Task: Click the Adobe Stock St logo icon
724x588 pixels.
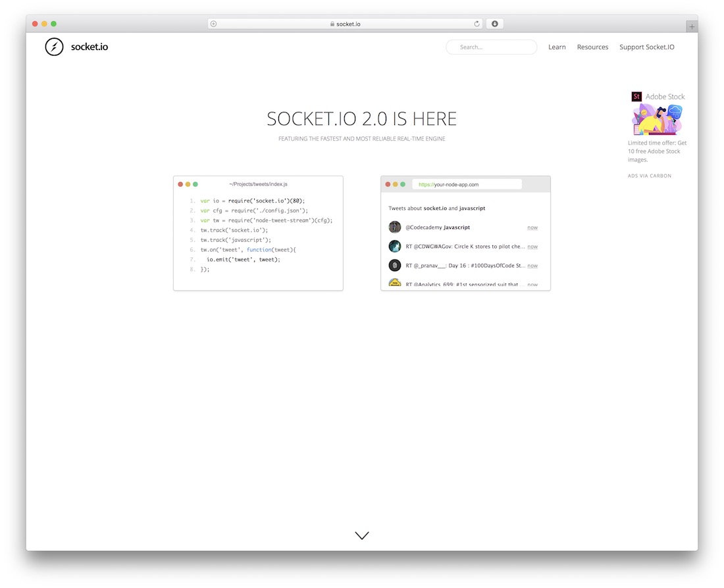Action: pyautogui.click(x=636, y=97)
